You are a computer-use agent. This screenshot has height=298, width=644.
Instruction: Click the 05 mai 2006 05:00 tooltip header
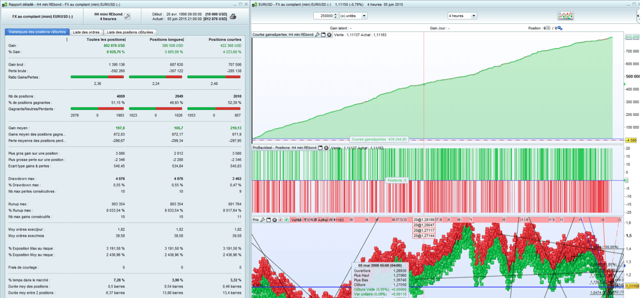(x=380, y=265)
